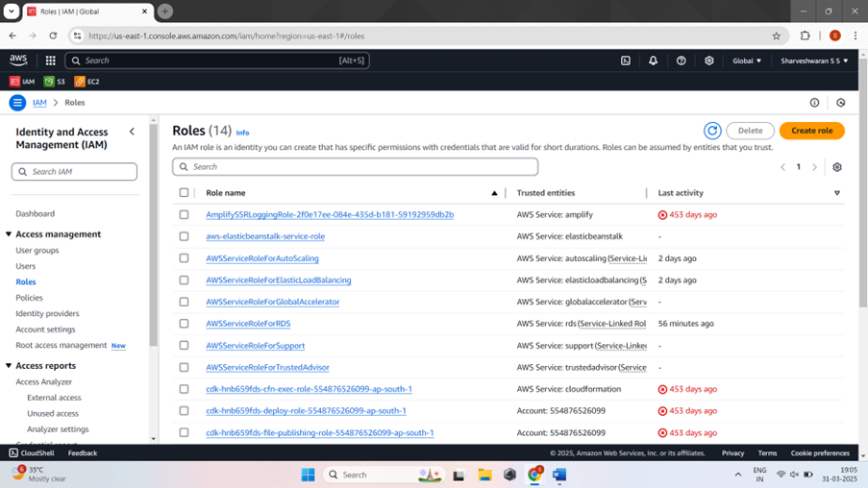Collapse the Access reports section

9,366
